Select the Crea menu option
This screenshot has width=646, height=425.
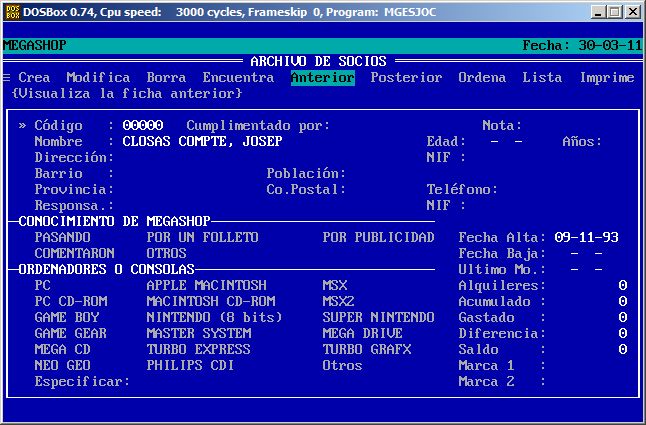click(x=34, y=78)
